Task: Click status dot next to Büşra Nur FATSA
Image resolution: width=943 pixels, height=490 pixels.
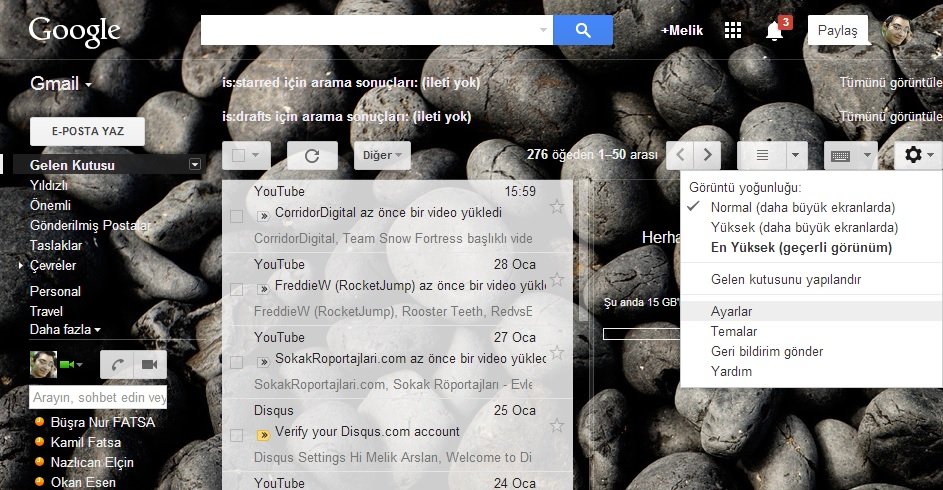Action: coord(39,422)
